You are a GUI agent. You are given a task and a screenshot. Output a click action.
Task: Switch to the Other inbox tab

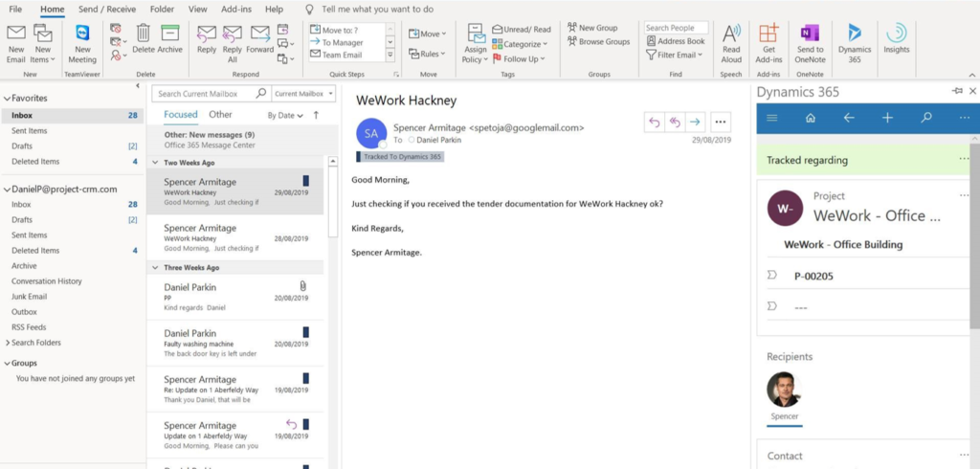click(220, 115)
